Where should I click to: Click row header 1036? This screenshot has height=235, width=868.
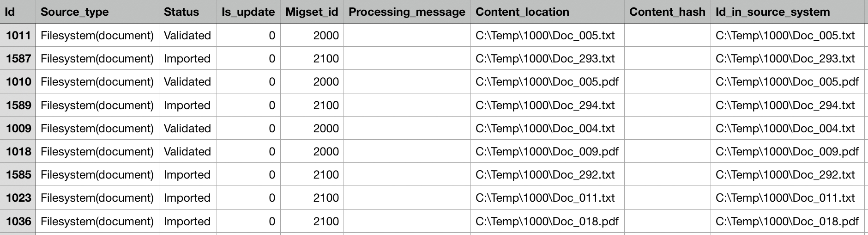point(18,222)
